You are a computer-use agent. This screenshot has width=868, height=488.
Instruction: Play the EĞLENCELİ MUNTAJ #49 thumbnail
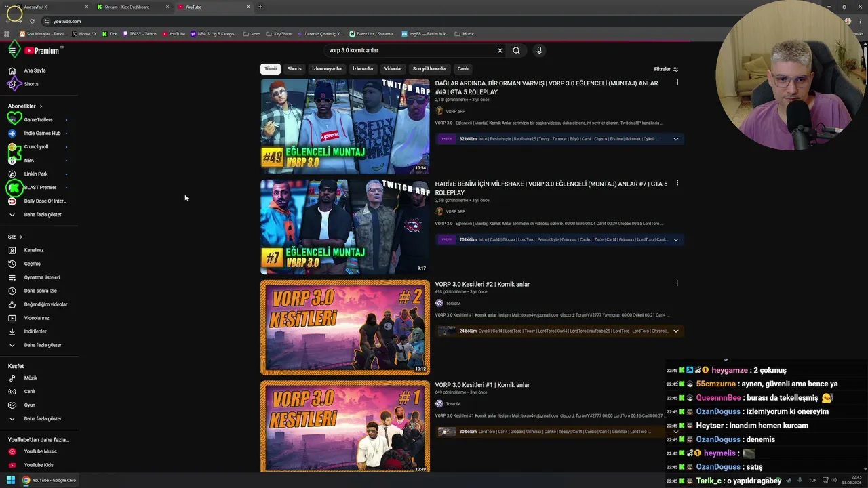click(345, 127)
